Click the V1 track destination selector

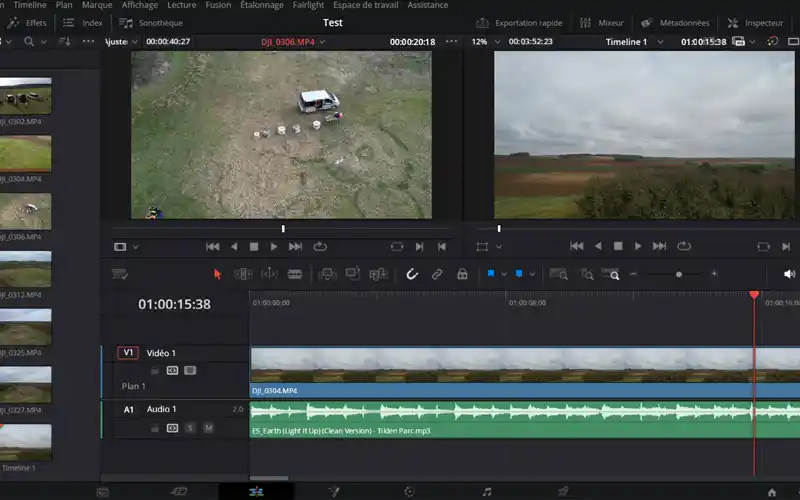[128, 353]
